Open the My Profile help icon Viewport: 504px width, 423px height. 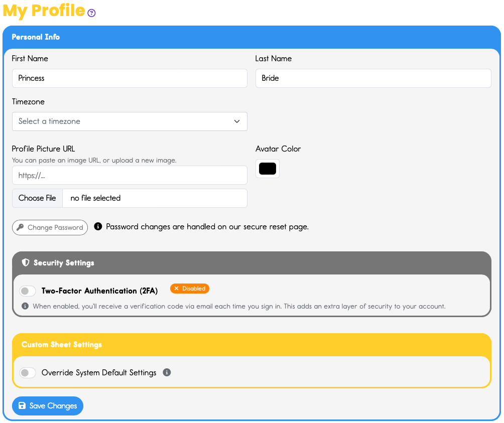click(x=91, y=13)
